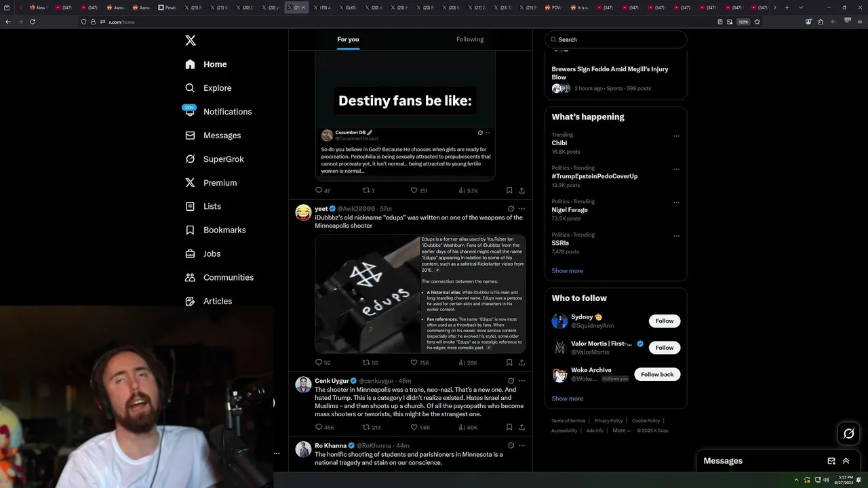
Task: Open more options for Nigel Farage trend
Action: pos(676,203)
